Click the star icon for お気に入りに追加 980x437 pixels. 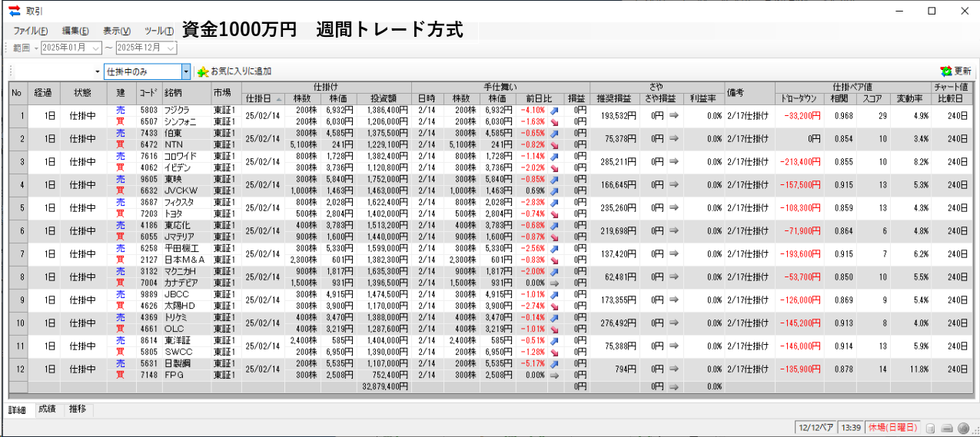pyautogui.click(x=203, y=71)
